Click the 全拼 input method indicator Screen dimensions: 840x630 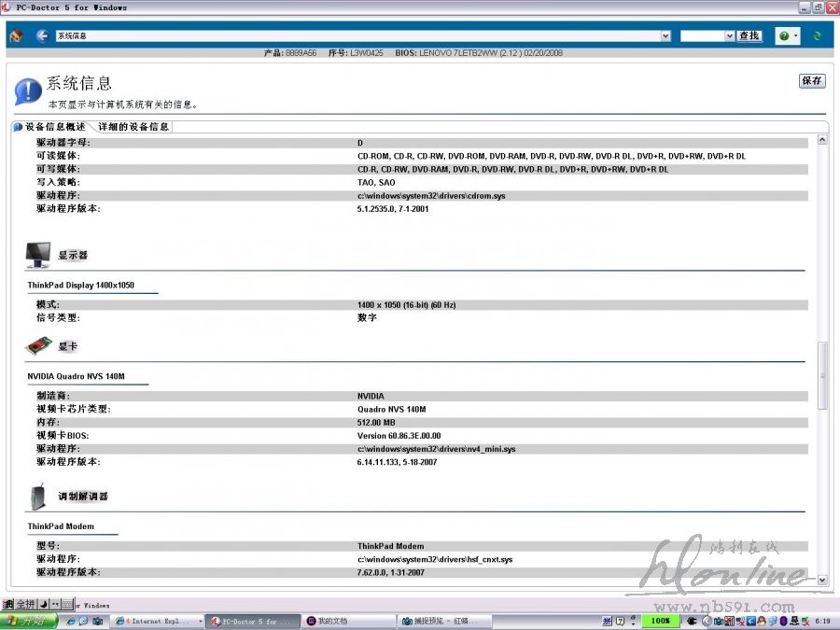(x=25, y=604)
